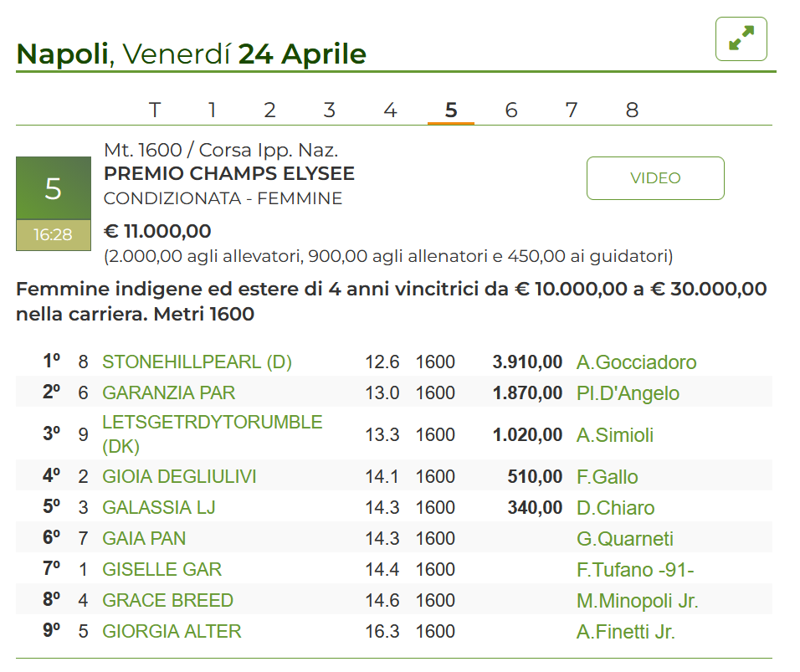Click driver A.Gocciadoro link
The image size is (800, 672).
636,362
